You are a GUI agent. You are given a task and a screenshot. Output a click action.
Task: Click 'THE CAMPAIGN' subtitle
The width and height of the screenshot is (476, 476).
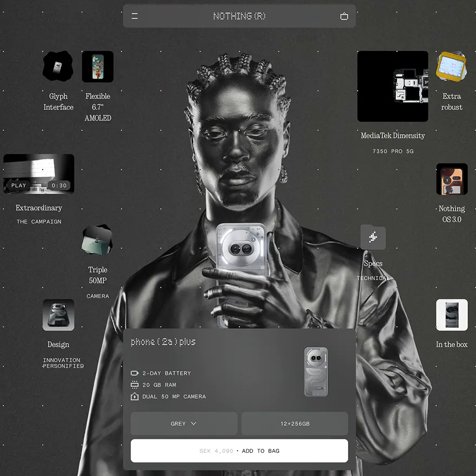39,222
